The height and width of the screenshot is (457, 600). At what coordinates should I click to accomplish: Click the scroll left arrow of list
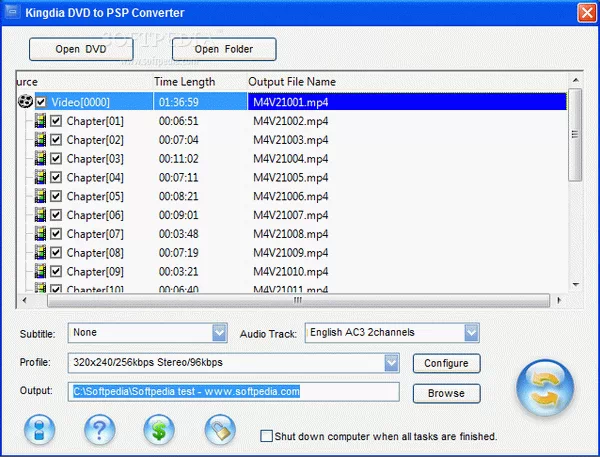(x=24, y=300)
